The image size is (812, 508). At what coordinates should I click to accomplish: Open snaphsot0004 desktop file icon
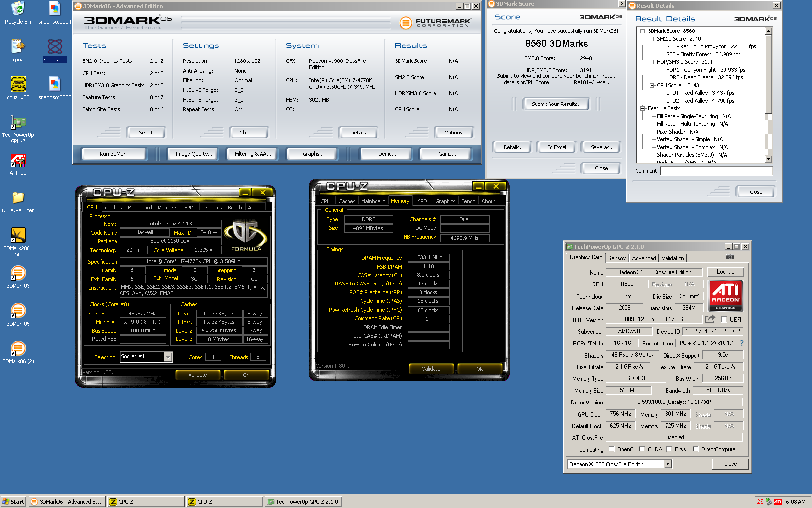(x=55, y=13)
